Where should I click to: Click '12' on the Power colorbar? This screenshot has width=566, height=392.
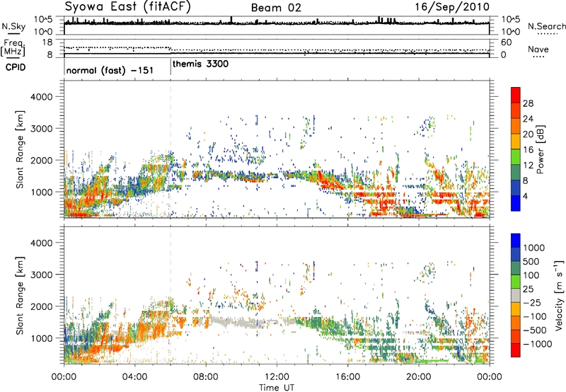pos(528,166)
